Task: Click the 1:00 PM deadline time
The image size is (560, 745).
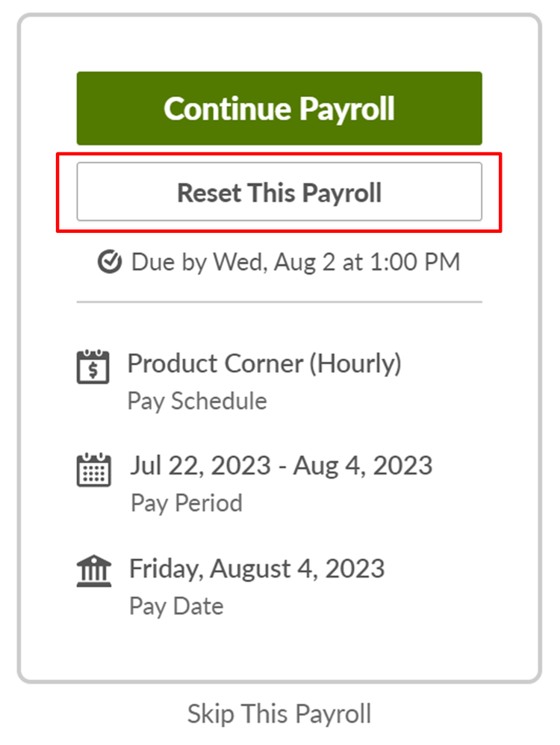Action: click(x=414, y=262)
